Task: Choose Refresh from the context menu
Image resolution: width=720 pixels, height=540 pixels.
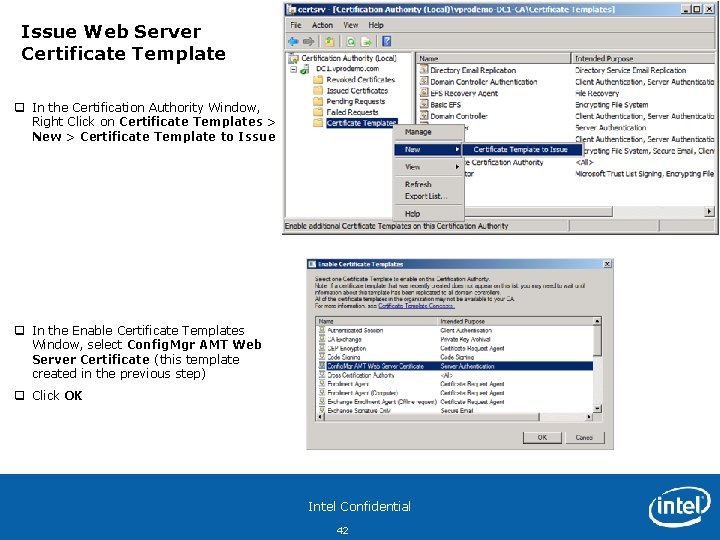Action: [428, 185]
